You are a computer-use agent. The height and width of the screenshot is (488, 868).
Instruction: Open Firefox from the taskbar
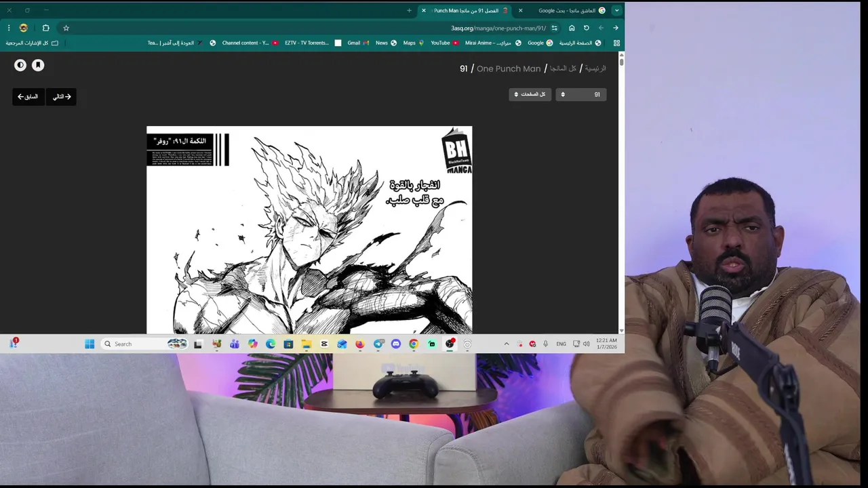tap(359, 344)
